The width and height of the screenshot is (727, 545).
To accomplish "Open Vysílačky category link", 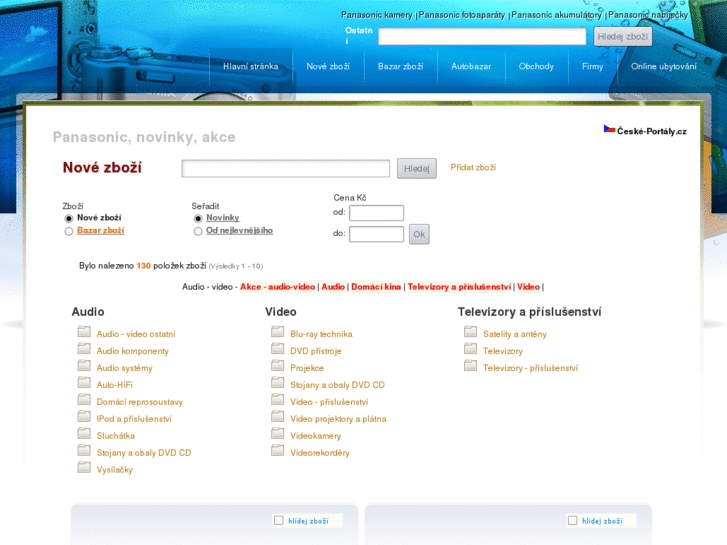I will click(x=115, y=470).
